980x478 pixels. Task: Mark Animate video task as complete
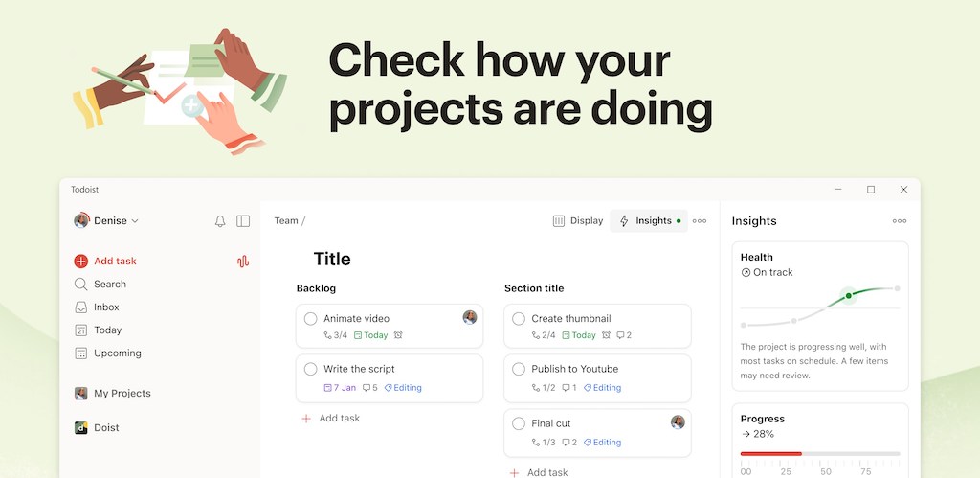pos(311,319)
